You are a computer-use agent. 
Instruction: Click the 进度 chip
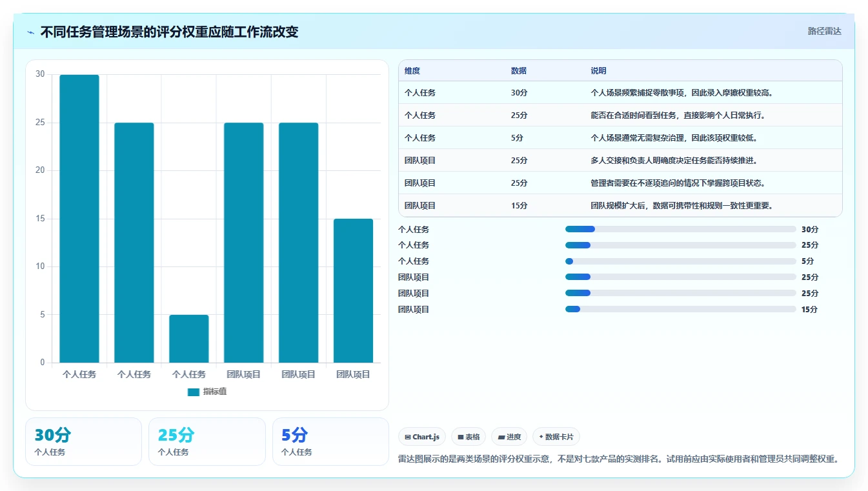(509, 437)
